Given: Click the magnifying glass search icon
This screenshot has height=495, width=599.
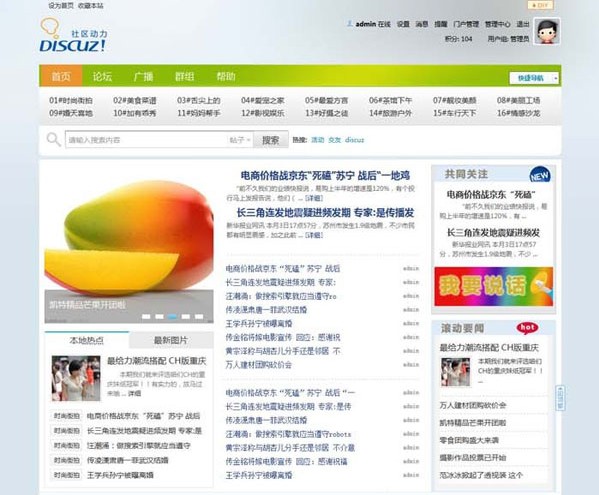Looking at the screenshot, I should point(53,139).
